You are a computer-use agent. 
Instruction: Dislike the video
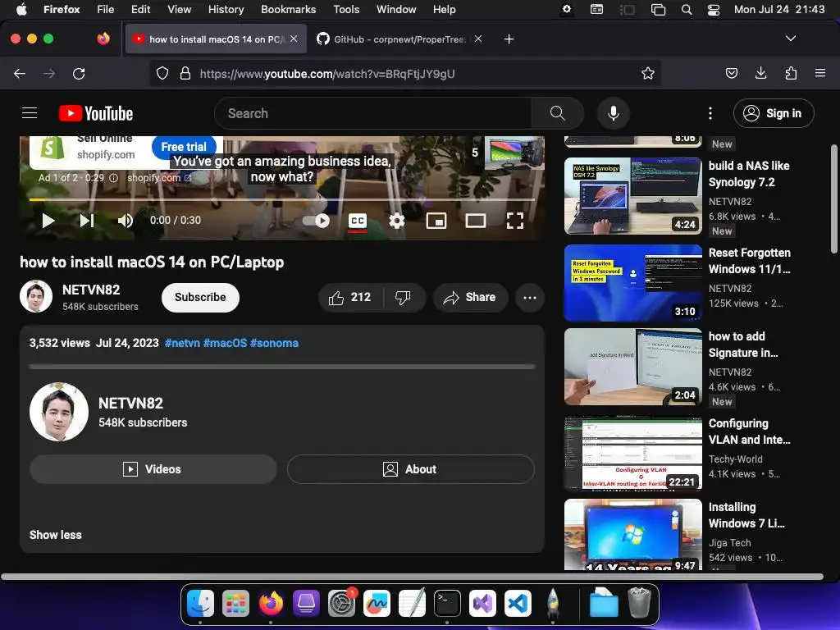click(404, 297)
